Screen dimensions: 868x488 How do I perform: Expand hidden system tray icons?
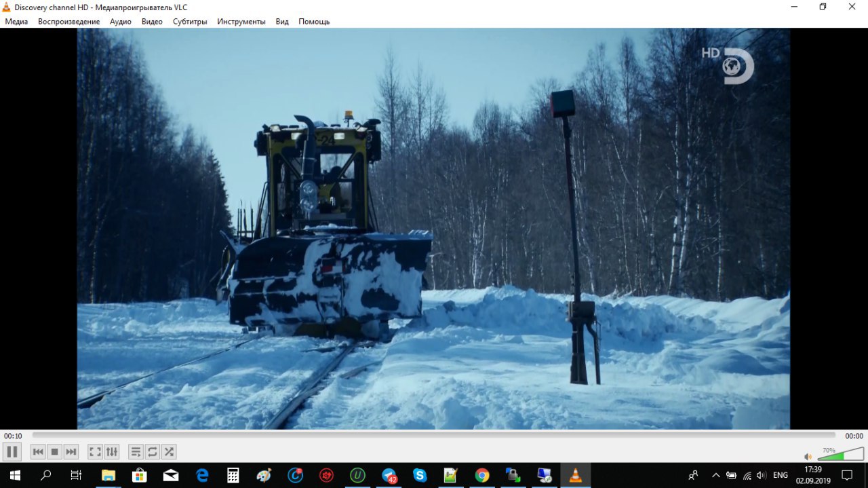715,475
